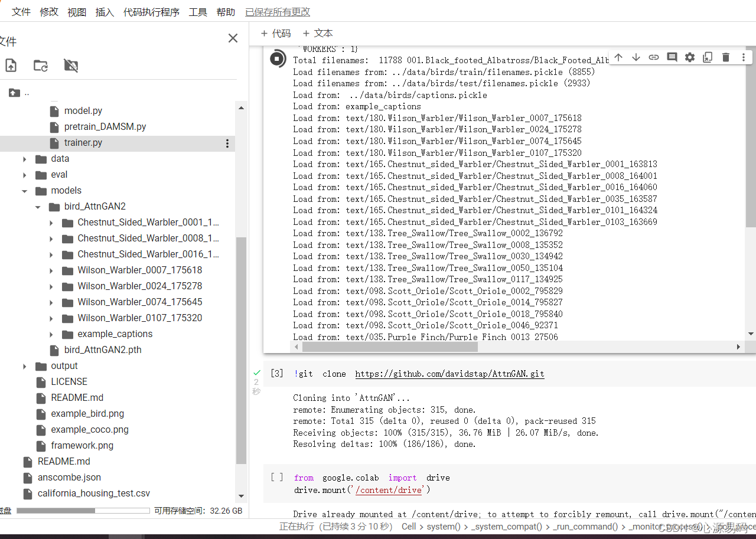Open the 代码执行程序 menu
Viewport: 756px width, 539px height.
[151, 12]
